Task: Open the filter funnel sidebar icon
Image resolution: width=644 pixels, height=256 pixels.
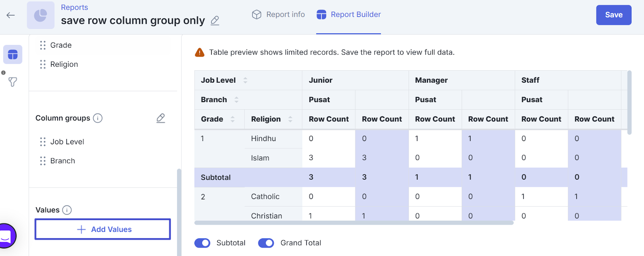Action: click(x=13, y=82)
